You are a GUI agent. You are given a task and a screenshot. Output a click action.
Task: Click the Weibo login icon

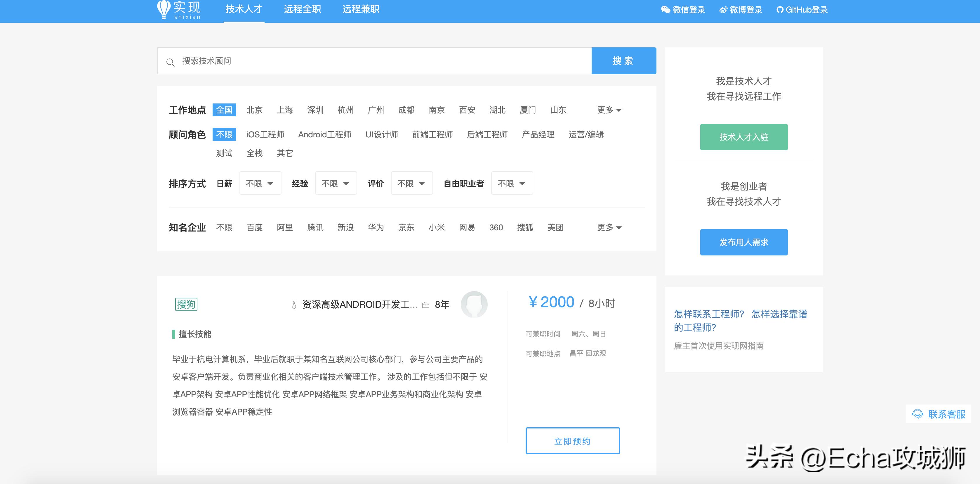point(723,10)
